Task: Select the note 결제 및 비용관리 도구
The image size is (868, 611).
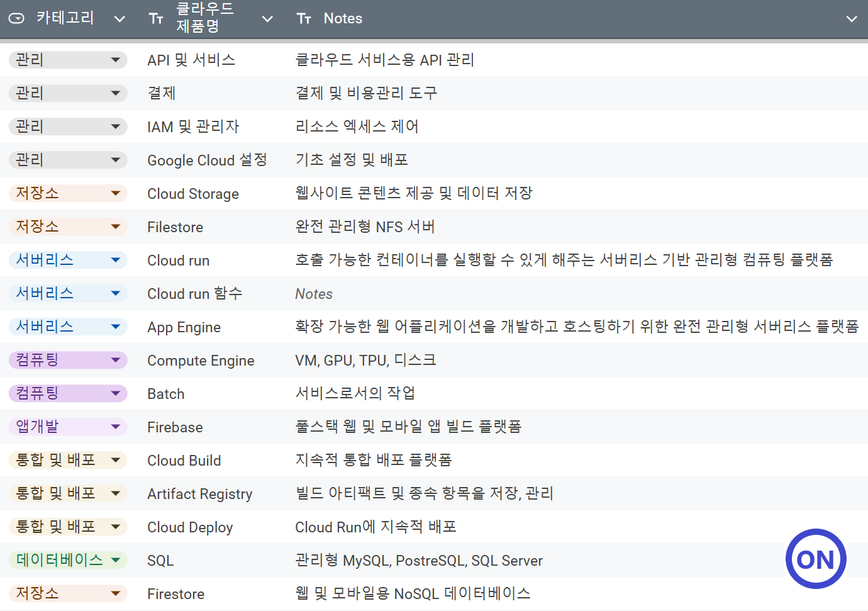Action: (366, 93)
